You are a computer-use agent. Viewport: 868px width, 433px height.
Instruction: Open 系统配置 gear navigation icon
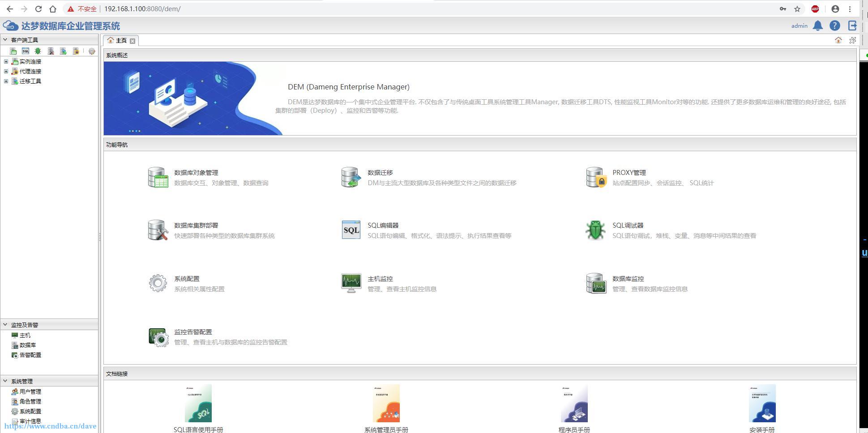click(158, 283)
